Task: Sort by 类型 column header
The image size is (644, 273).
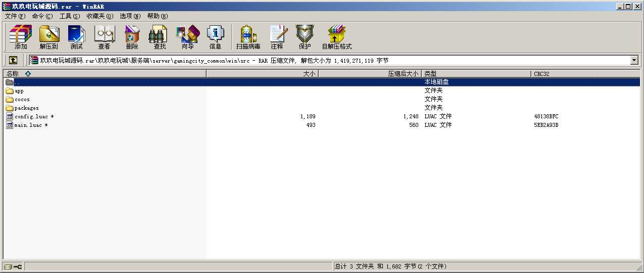Action: (x=477, y=74)
